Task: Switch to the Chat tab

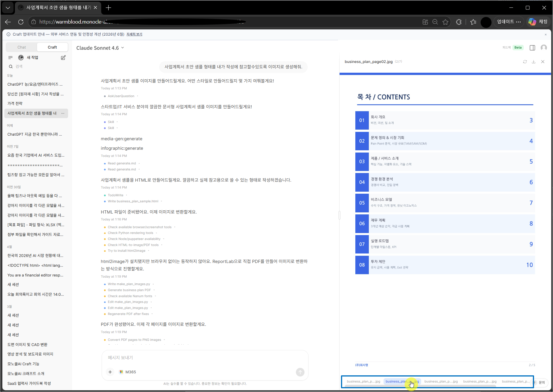Action: (22, 47)
